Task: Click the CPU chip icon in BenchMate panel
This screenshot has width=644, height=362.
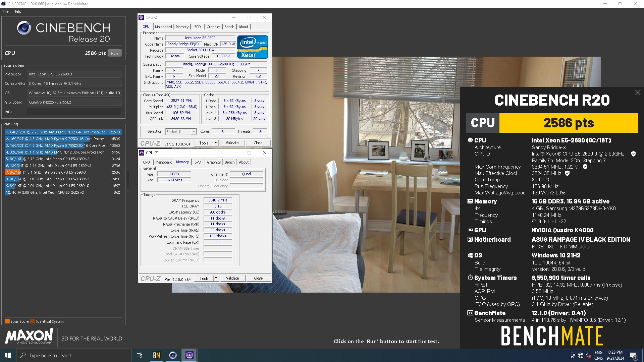Action: (x=470, y=140)
